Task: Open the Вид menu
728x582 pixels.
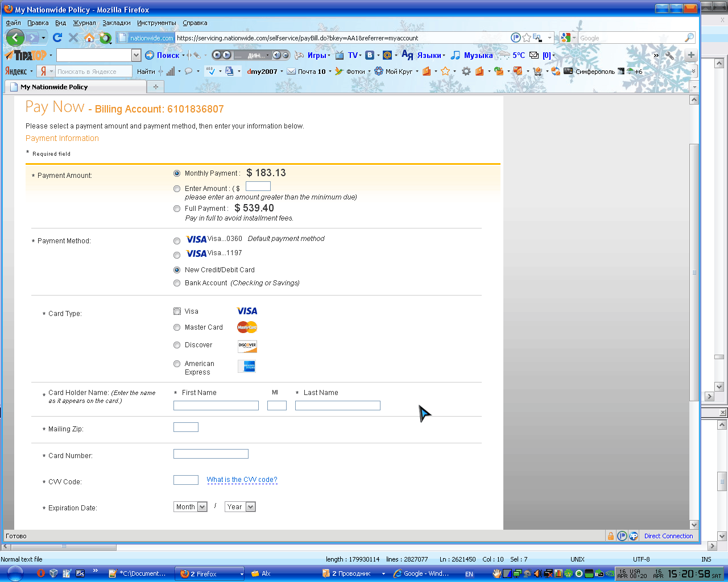Action: (x=60, y=23)
